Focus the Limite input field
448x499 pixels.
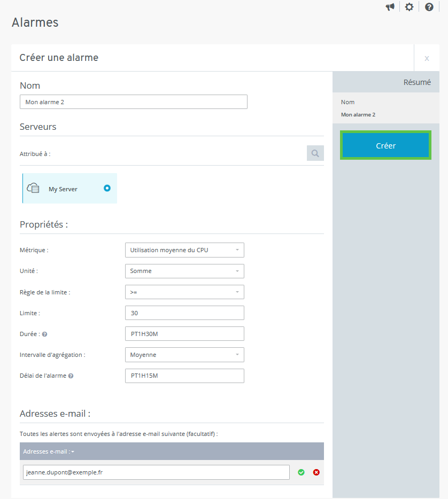pyautogui.click(x=184, y=313)
